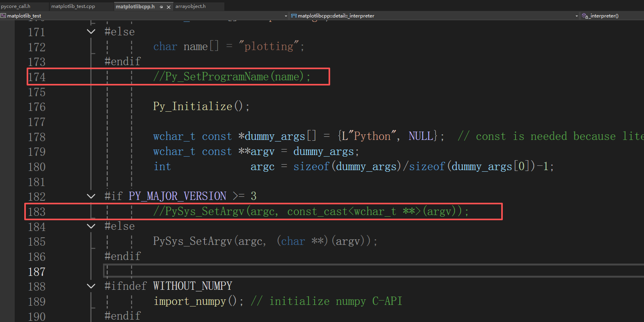644x322 pixels.
Task: Click the _interpreter struct icon in navigation bar
Action: tap(294, 16)
